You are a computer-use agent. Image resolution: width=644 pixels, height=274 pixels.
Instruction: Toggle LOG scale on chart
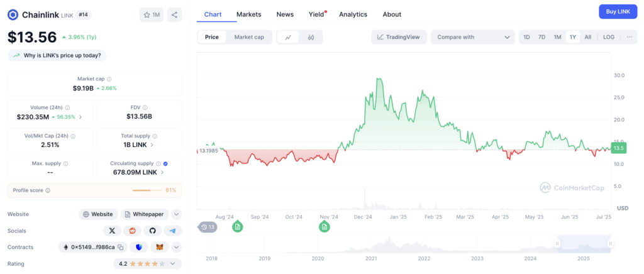coord(609,37)
